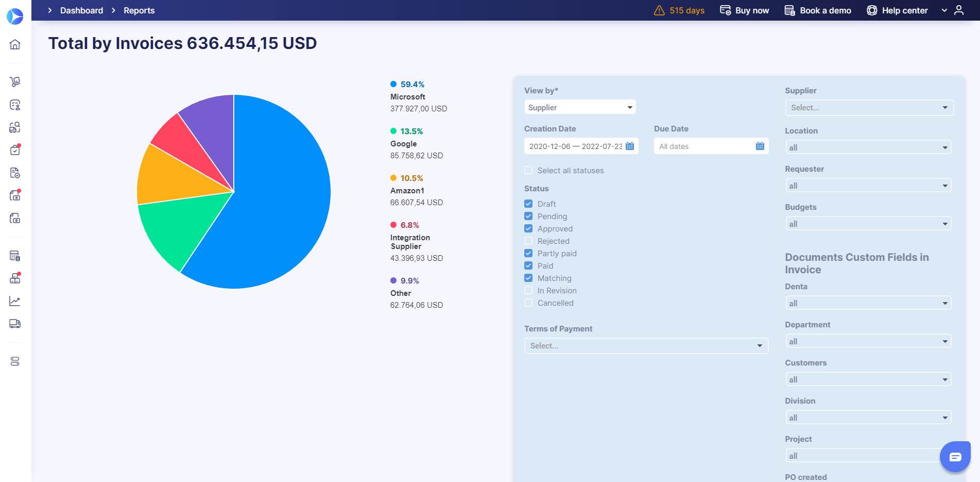Open the checklist with person sidebar icon
The width and height of the screenshot is (980, 482).
tap(15, 105)
